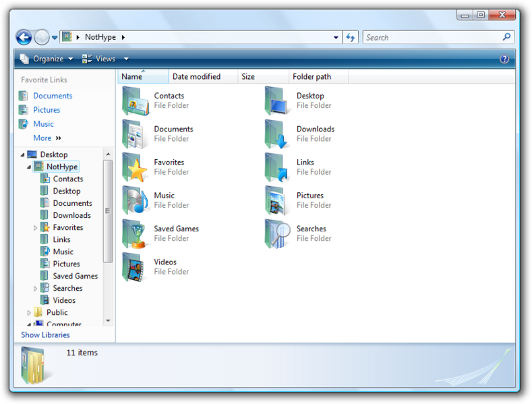
Task: Expand the Favorites tree node
Action: click(36, 228)
